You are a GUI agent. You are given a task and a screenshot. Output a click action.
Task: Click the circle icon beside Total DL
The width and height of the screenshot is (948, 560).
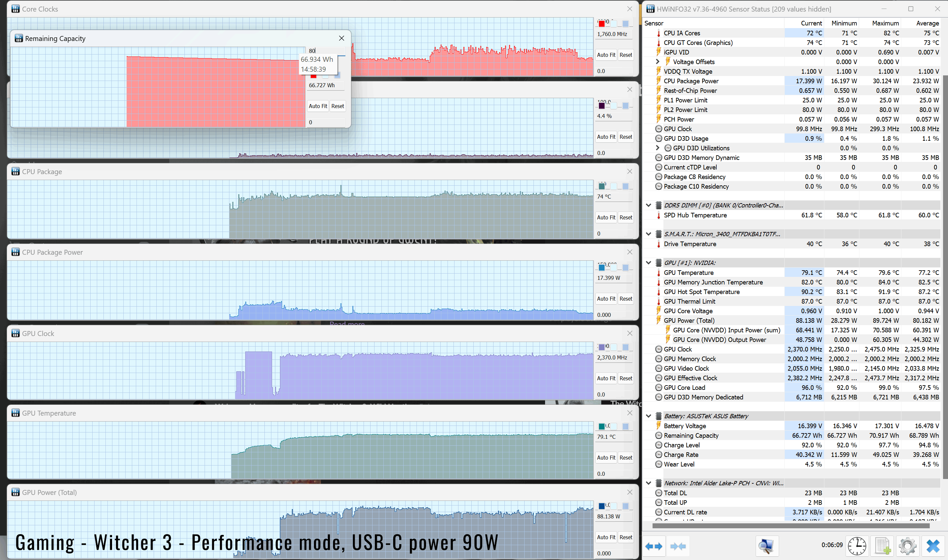pyautogui.click(x=658, y=493)
